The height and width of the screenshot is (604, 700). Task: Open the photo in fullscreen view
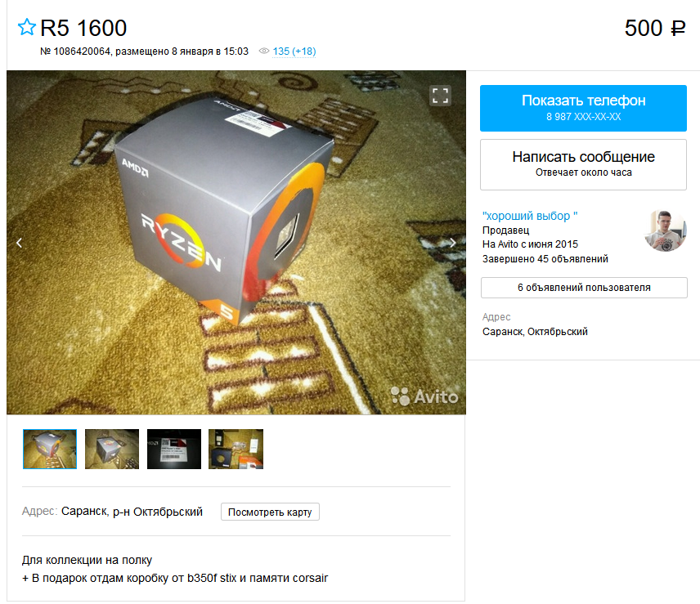click(x=440, y=96)
